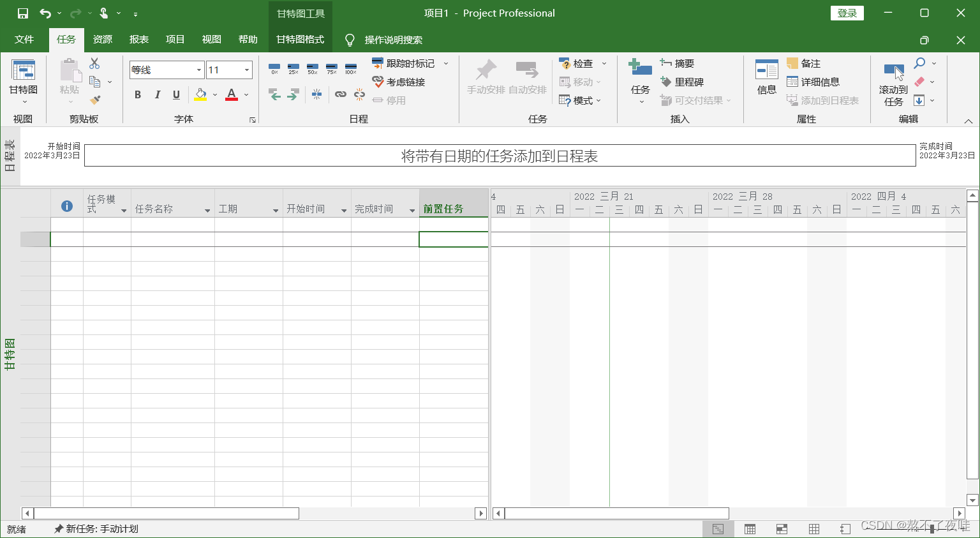
Task: Click the Milestone (里程碑) icon
Action: coord(666,82)
